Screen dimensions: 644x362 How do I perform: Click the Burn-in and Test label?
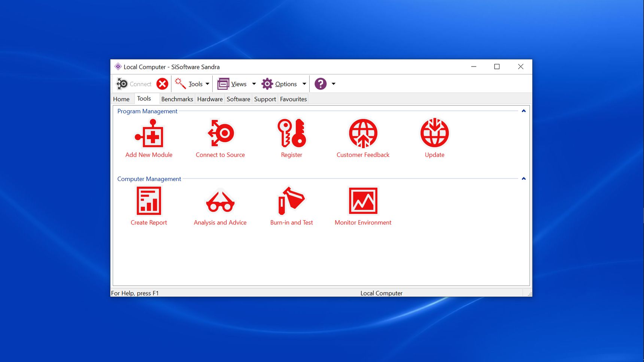[x=292, y=223]
